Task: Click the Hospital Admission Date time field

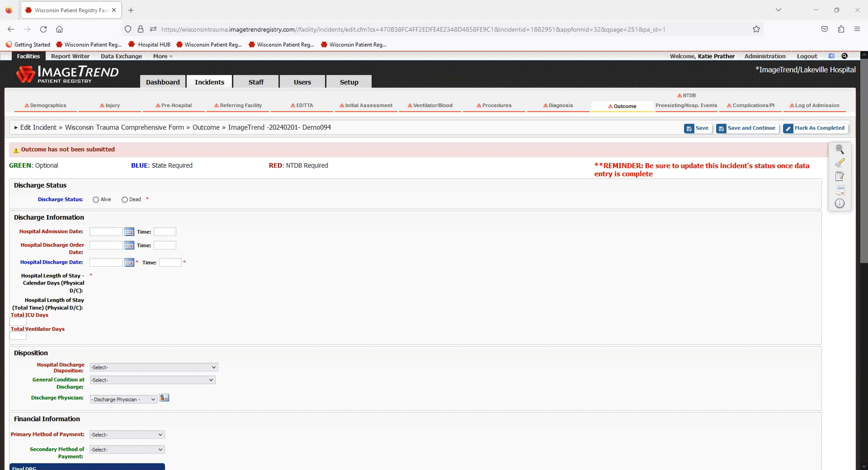Action: point(165,232)
